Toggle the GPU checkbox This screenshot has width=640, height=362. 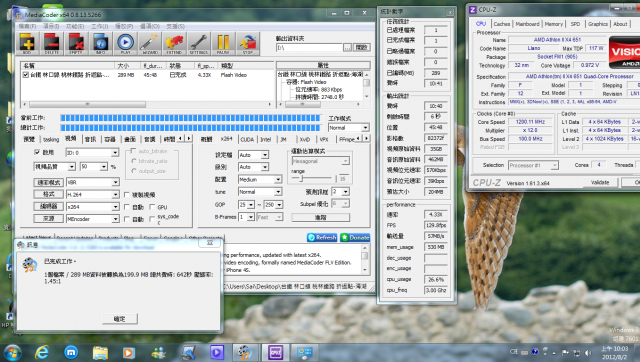(152, 207)
